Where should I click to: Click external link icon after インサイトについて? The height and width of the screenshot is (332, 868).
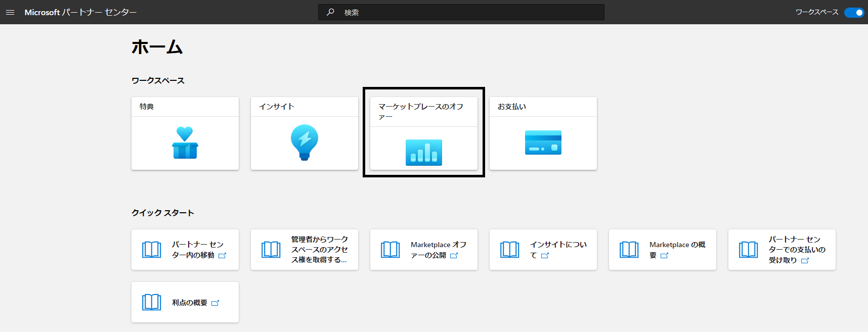[x=545, y=256]
